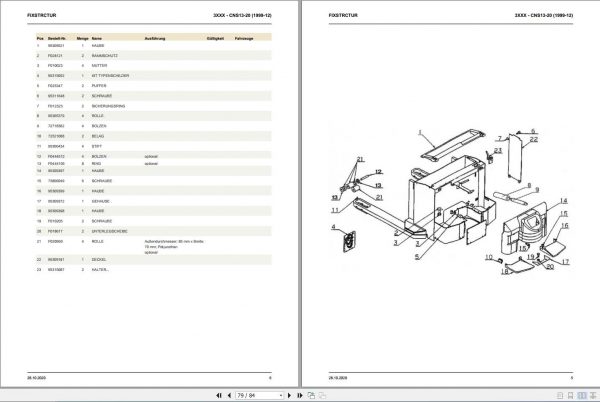
Task: Click the "optional" note in the BOLZEN row 12
Action: (151, 156)
